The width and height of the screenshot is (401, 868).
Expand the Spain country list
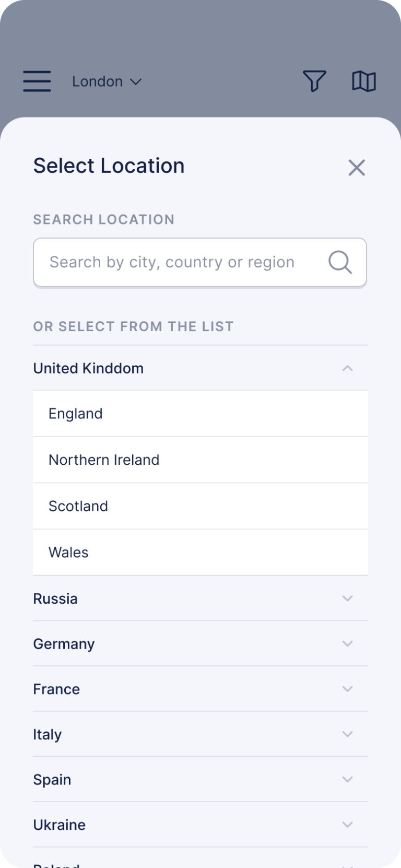tap(348, 779)
